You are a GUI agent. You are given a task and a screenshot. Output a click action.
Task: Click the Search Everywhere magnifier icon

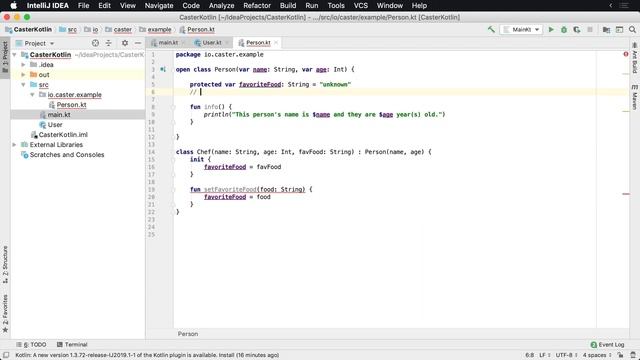[x=632, y=29]
